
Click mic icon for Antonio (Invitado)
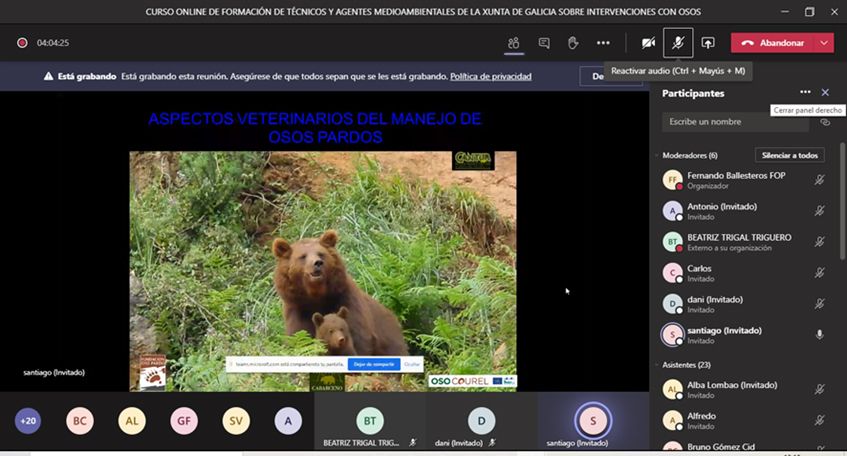pos(819,211)
